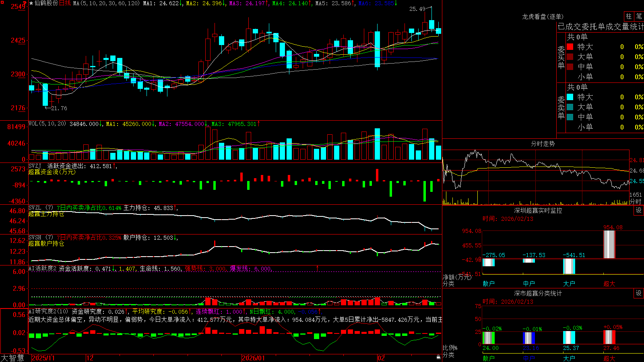644x362 pixels.
Task: Click the 超大 bar valued 954.08
Action: coord(609,244)
